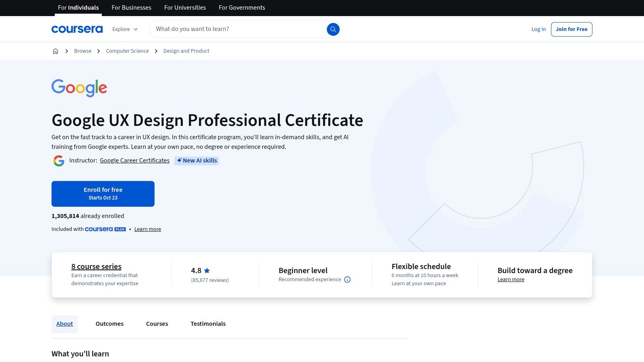
Task: Click the Google logo above the title
Action: pos(79,88)
